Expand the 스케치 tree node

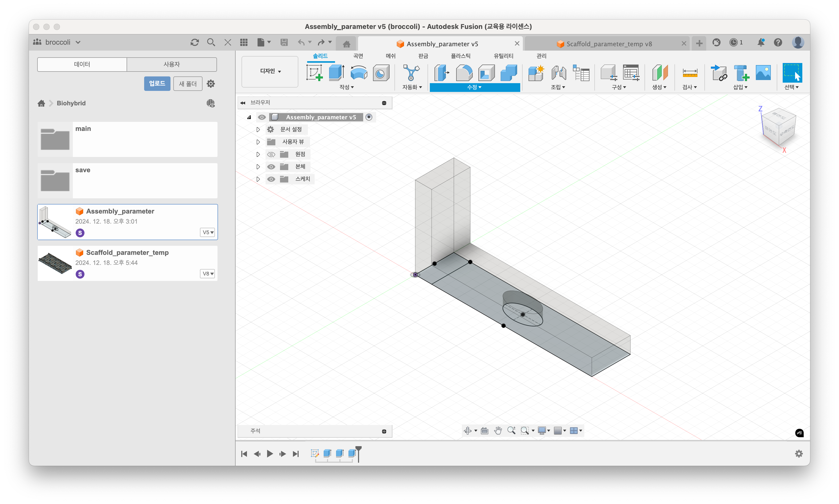point(258,179)
